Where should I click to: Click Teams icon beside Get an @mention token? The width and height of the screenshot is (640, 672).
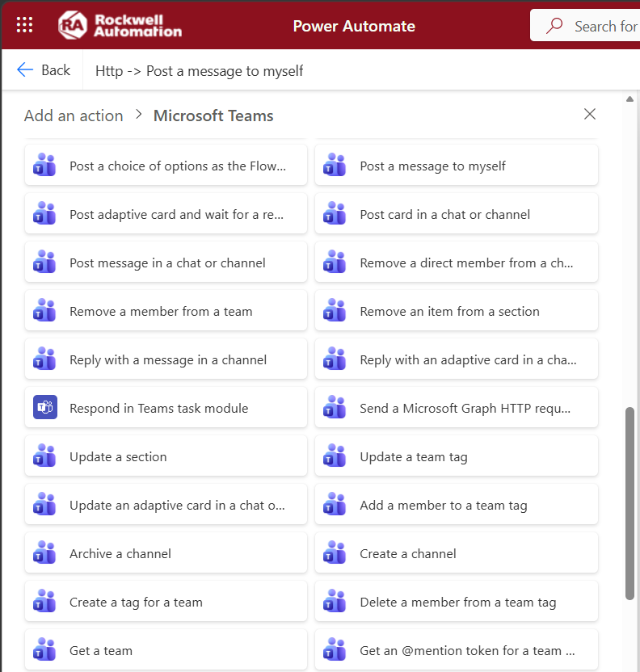pos(335,649)
